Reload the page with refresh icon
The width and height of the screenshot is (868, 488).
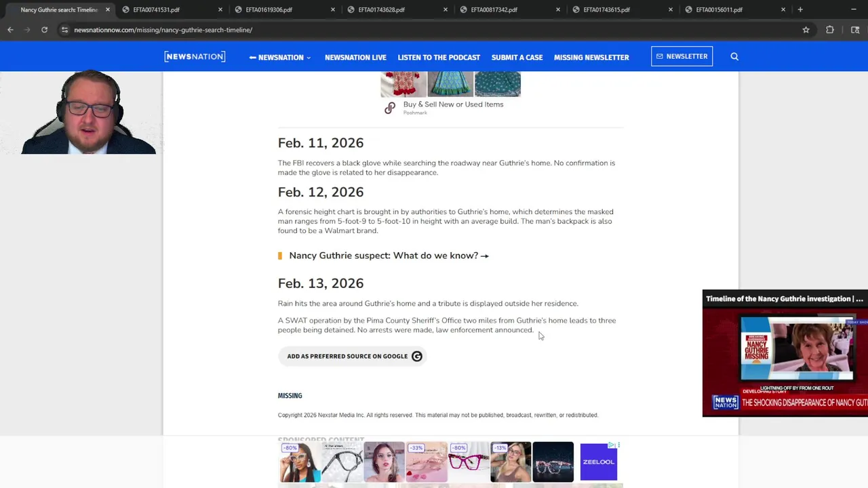[x=44, y=30]
